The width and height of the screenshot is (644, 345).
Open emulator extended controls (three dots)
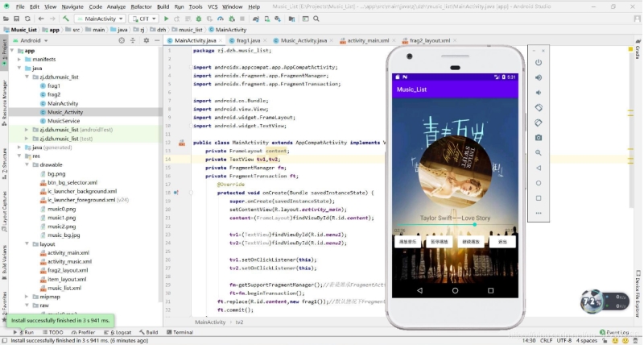(539, 213)
